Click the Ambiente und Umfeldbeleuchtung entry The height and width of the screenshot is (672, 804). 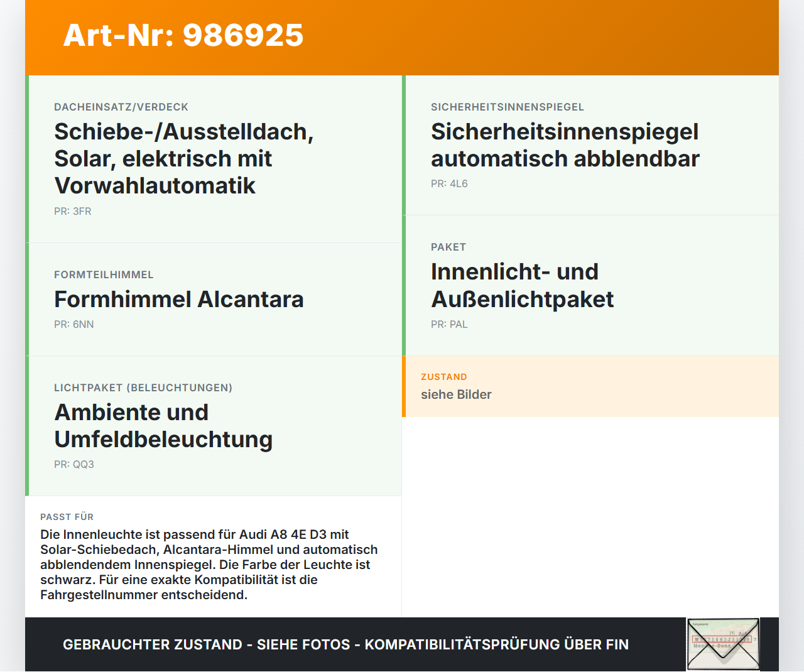(x=164, y=426)
